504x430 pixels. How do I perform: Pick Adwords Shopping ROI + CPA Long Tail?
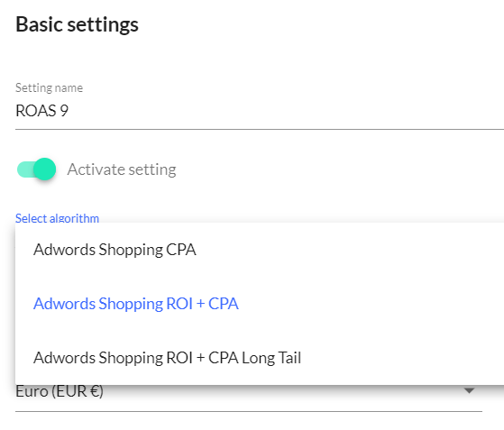pos(260,358)
